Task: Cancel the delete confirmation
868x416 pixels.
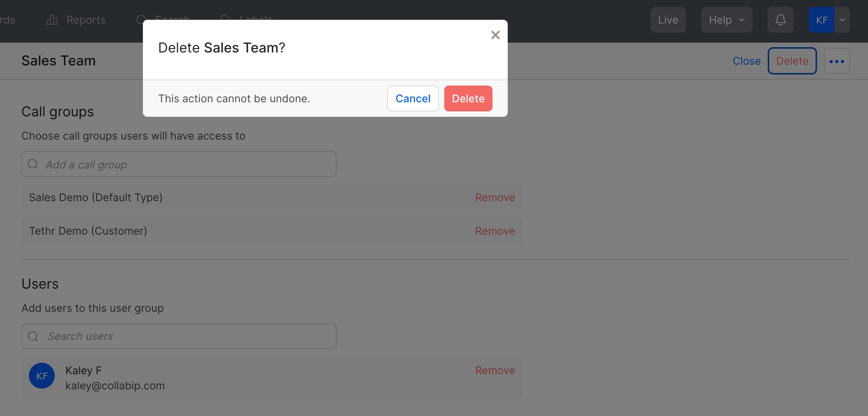Action: [413, 98]
